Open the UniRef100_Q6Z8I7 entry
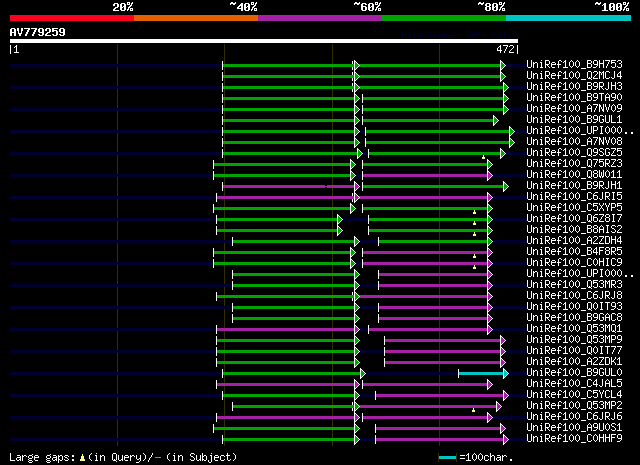640x465 pixels. tap(574, 219)
